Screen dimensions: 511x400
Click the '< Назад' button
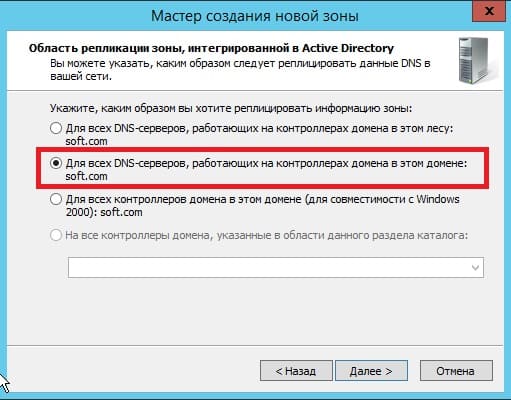pyautogui.click(x=296, y=371)
